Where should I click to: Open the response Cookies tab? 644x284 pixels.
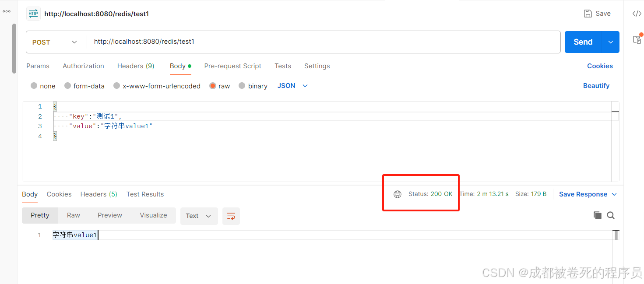click(59, 194)
